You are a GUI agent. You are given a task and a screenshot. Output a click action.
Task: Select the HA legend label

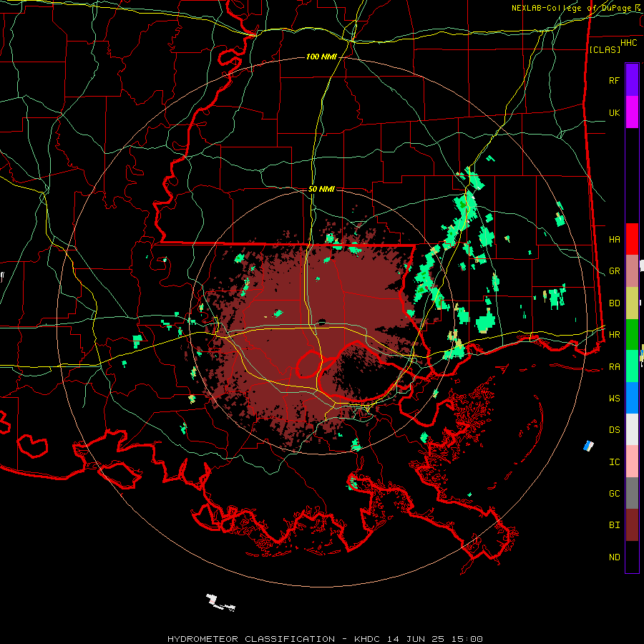coord(614,239)
